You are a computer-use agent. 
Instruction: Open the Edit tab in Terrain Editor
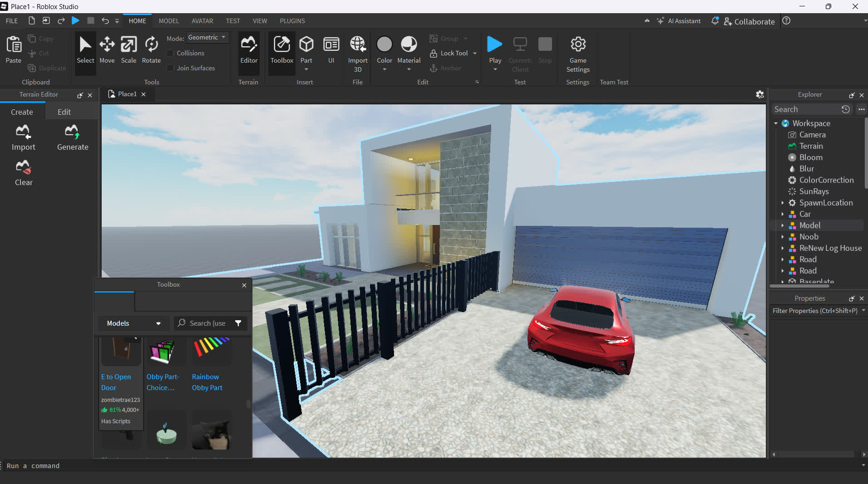[x=64, y=112]
